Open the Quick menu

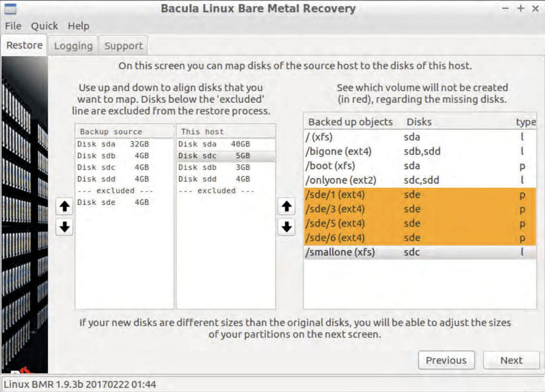pyautogui.click(x=45, y=25)
